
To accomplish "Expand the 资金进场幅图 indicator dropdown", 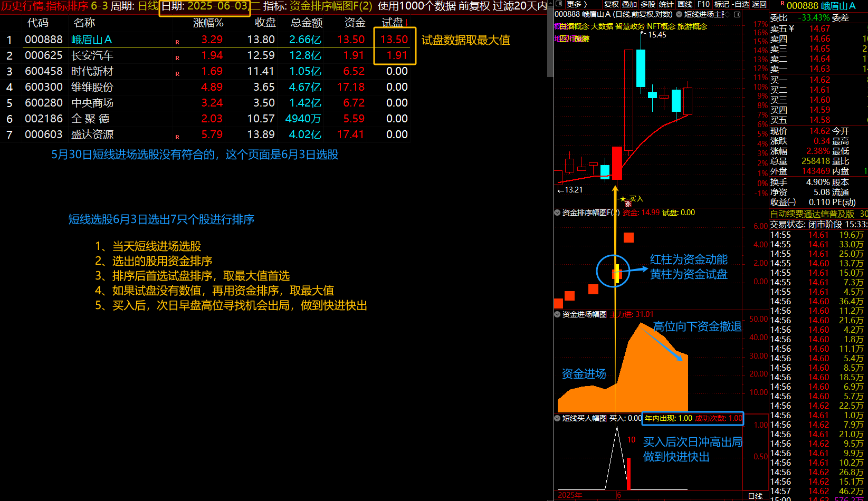I will tap(557, 314).
